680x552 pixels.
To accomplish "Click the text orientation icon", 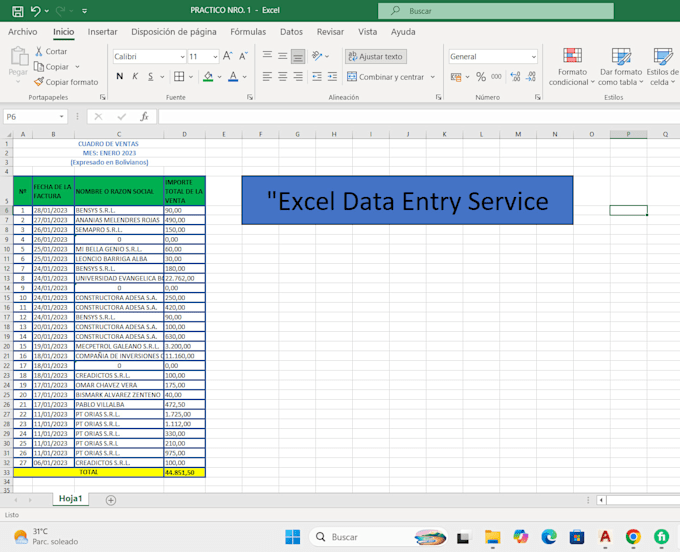I will pos(317,56).
